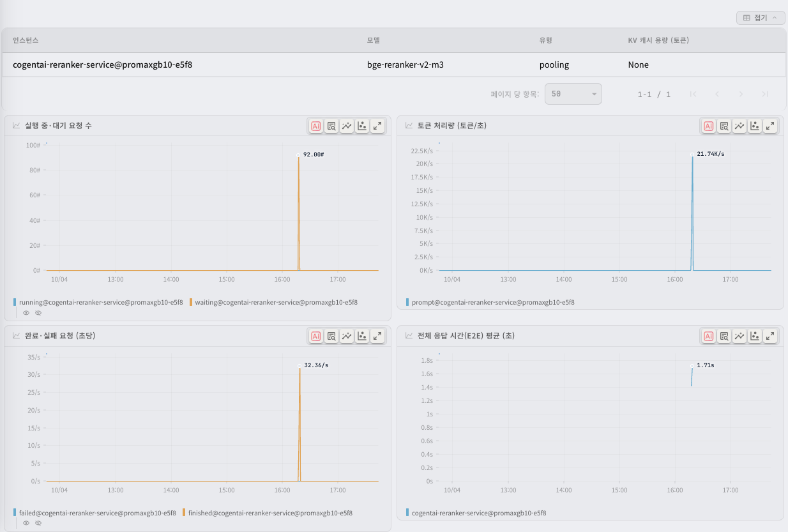Click the 92.00# peak data point
Viewport: 788px width, 532px height.
[x=299, y=155]
